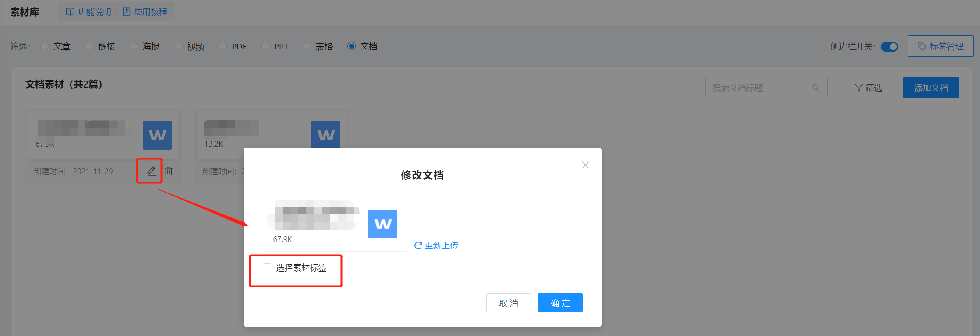Check the 选择素材标签 checkbox
This screenshot has height=336, width=980.
click(x=267, y=268)
